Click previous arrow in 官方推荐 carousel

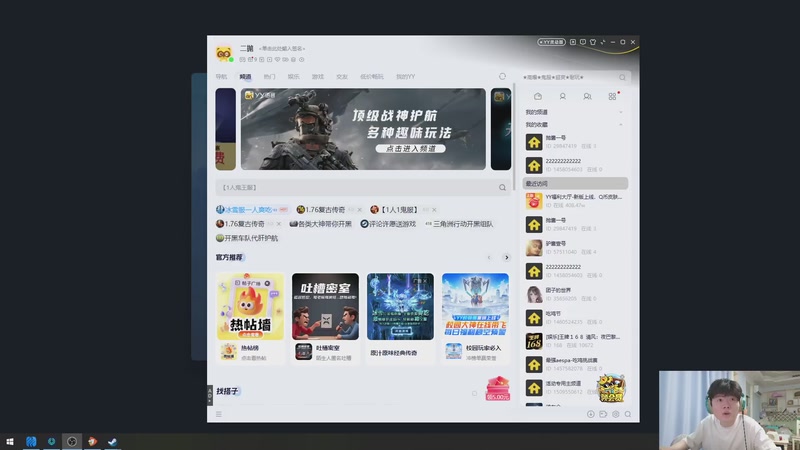coord(489,258)
